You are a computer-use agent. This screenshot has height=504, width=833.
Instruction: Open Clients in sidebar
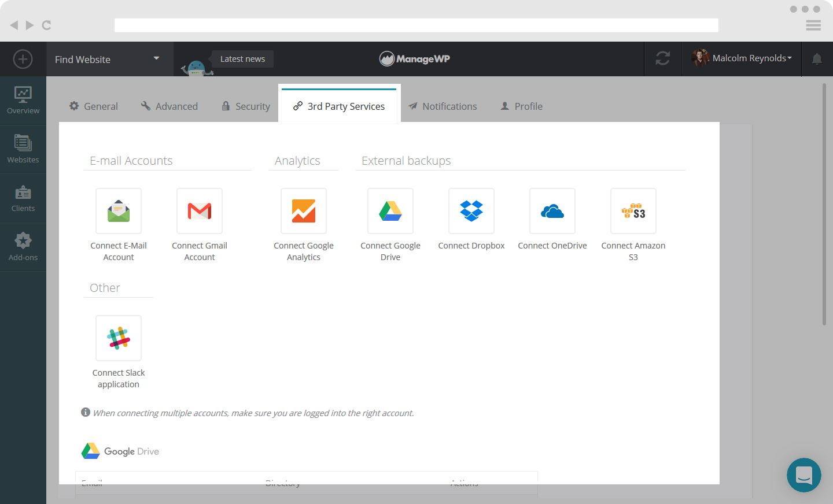23,198
